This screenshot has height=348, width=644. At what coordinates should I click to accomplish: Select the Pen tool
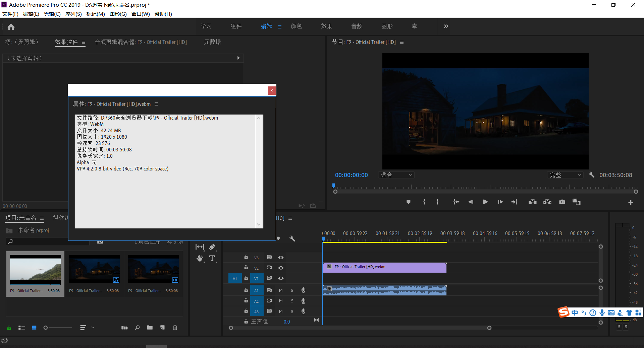pos(212,247)
